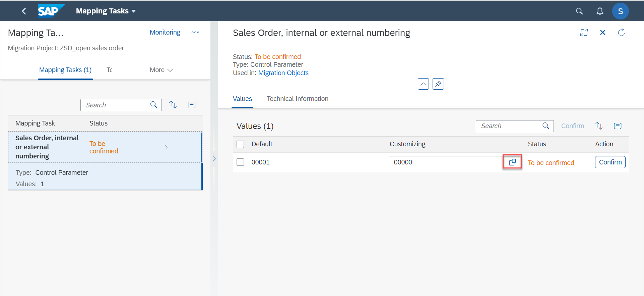Screen dimensions: 644x296
Task: Open the Values table group settings icon
Action: click(618, 126)
